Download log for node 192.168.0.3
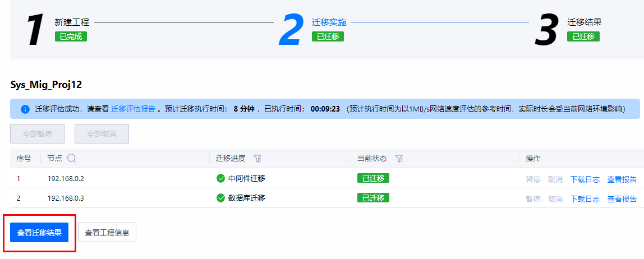Image resolution: width=644 pixels, height=259 pixels. click(x=585, y=198)
